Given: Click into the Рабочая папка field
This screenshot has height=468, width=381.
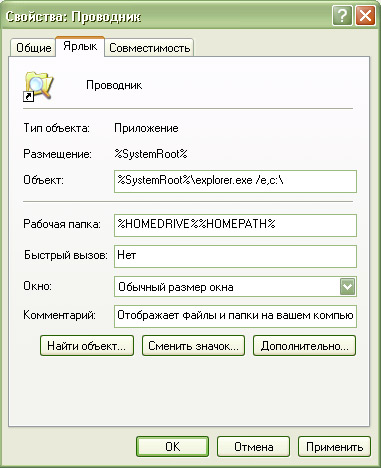Looking at the screenshot, I should pyautogui.click(x=235, y=225).
